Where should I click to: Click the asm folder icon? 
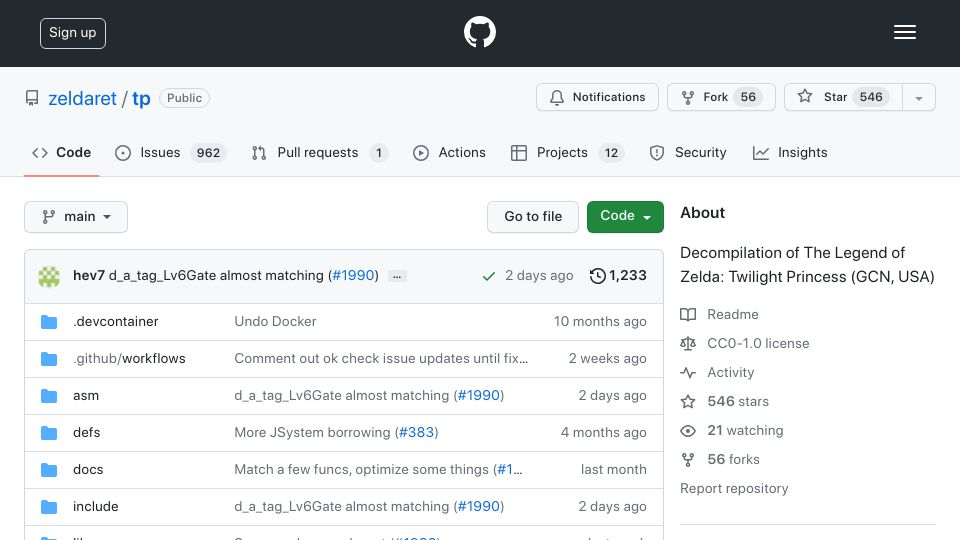click(49, 396)
